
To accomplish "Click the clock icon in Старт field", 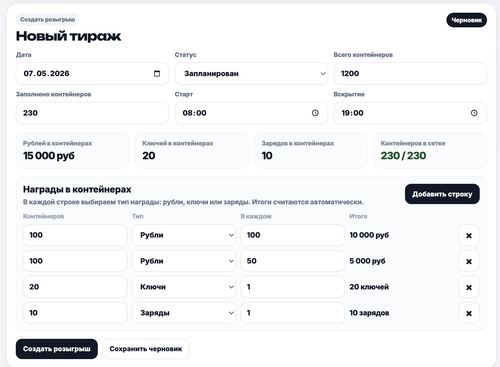I will click(315, 113).
